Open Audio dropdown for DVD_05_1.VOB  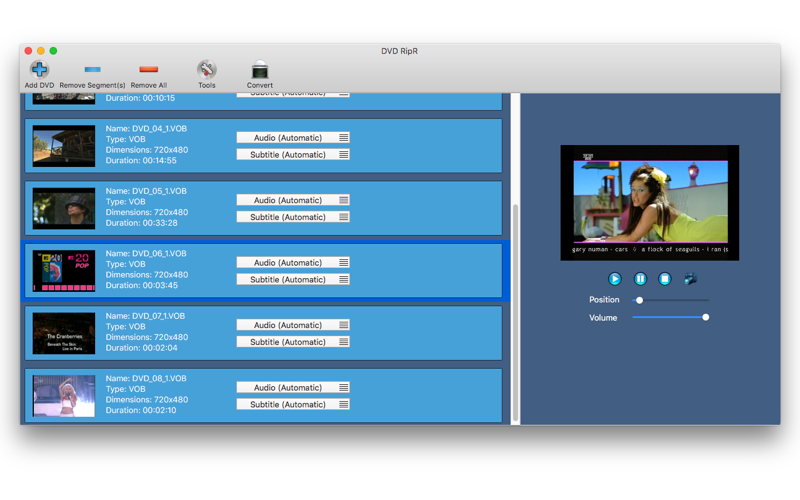(x=293, y=200)
